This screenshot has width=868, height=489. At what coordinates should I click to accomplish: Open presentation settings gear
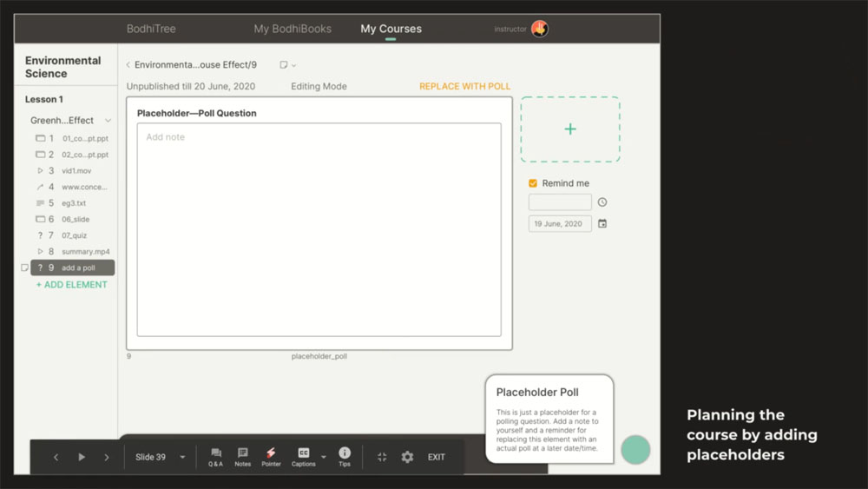407,457
